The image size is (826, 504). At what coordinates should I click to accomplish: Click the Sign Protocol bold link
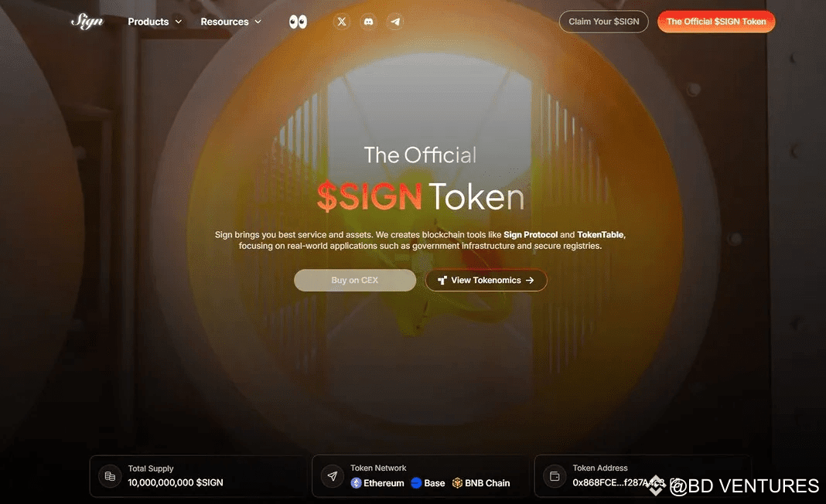point(531,235)
